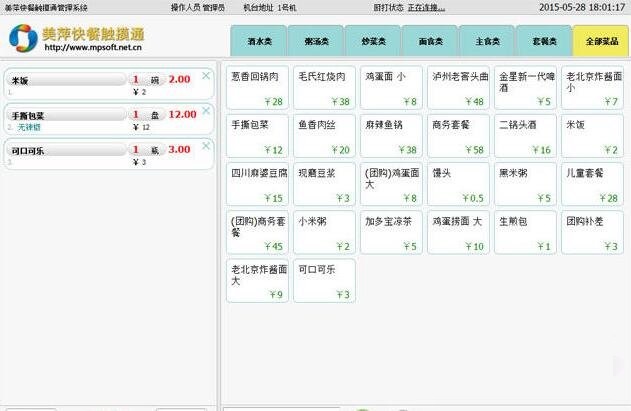The image size is (631, 411).
Task: Remove 手撕包菜 from the order list
Action: (206, 111)
